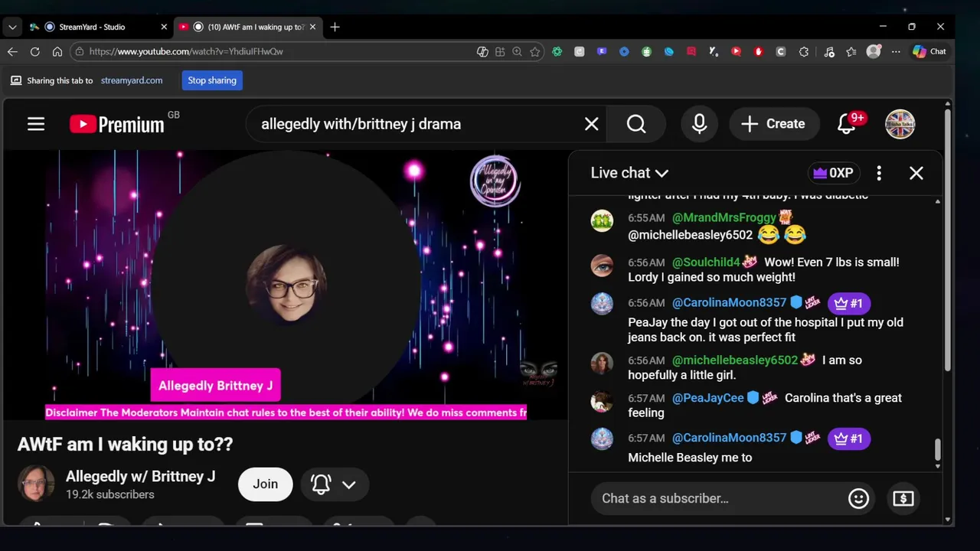The width and height of the screenshot is (980, 551).
Task: Go to the browser home page
Action: tap(57, 51)
